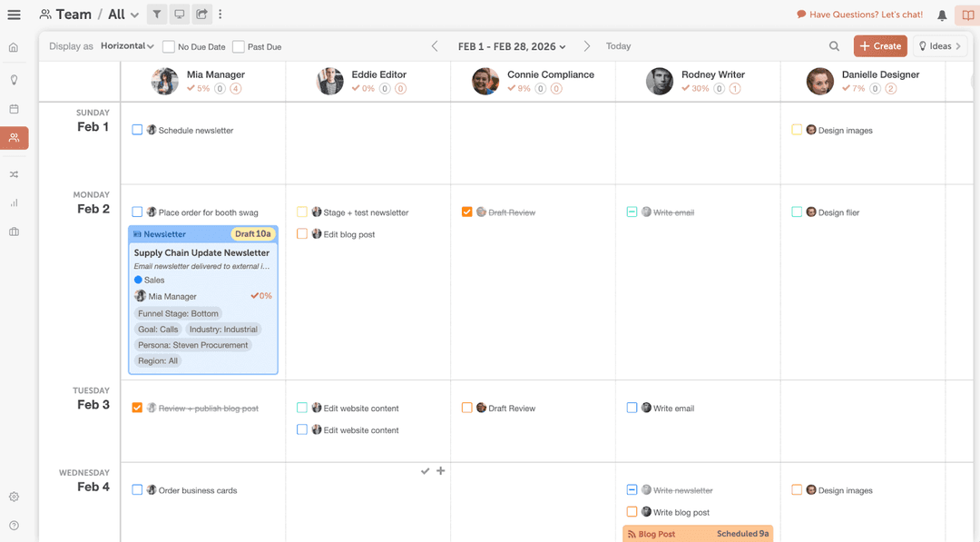Open the Supply Chain Update Newsletter card title
This screenshot has height=542, width=980.
point(201,252)
